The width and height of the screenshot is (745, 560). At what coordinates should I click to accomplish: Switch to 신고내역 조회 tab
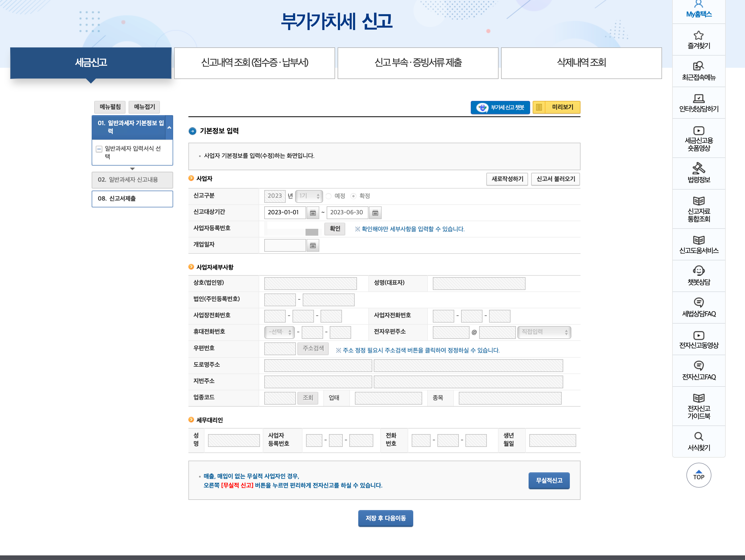255,63
